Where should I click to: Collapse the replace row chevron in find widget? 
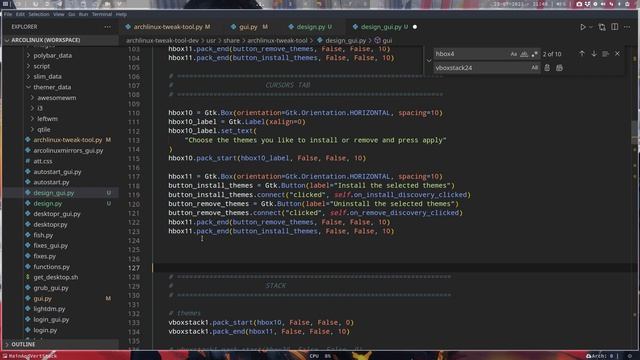click(429, 61)
